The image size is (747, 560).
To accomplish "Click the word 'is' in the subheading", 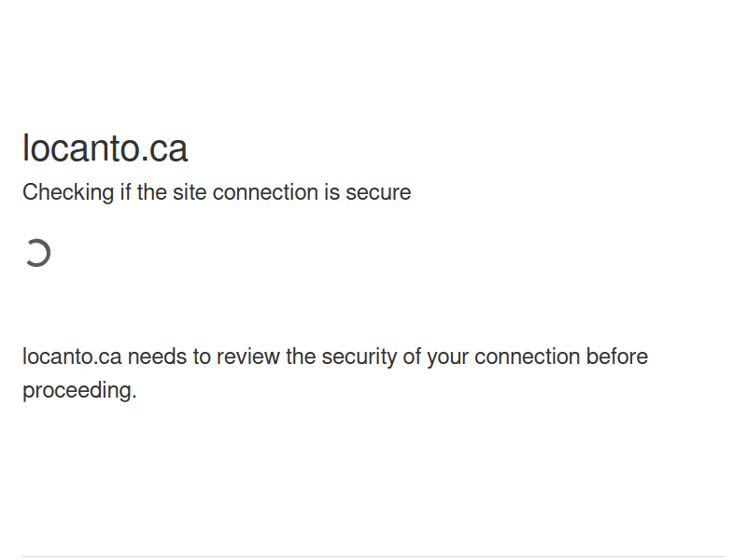I will 332,192.
